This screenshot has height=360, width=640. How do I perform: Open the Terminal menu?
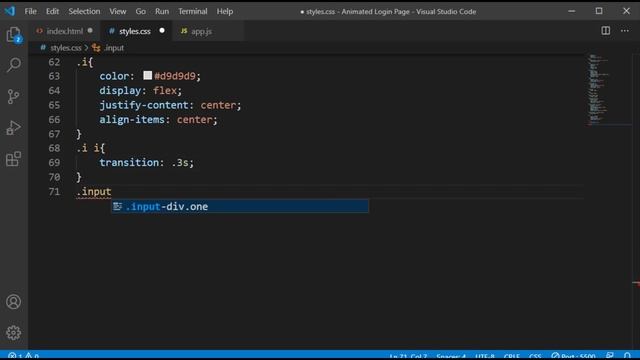point(193,11)
